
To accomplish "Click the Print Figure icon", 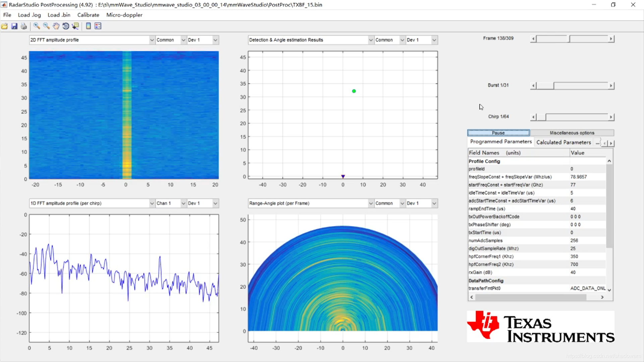I will coord(24,26).
